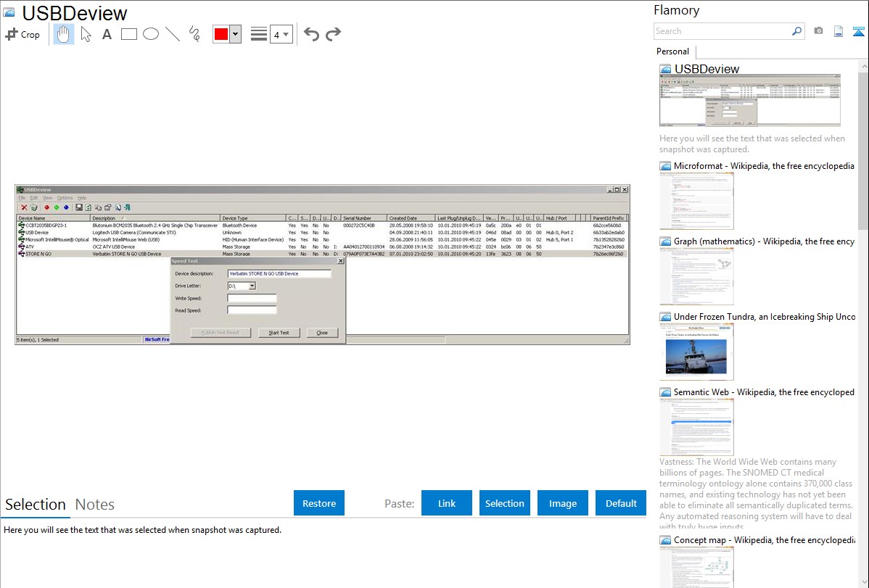Viewport: 869px width, 588px height.
Task: Click the Concept map - Wikipedia title
Action: click(x=765, y=539)
